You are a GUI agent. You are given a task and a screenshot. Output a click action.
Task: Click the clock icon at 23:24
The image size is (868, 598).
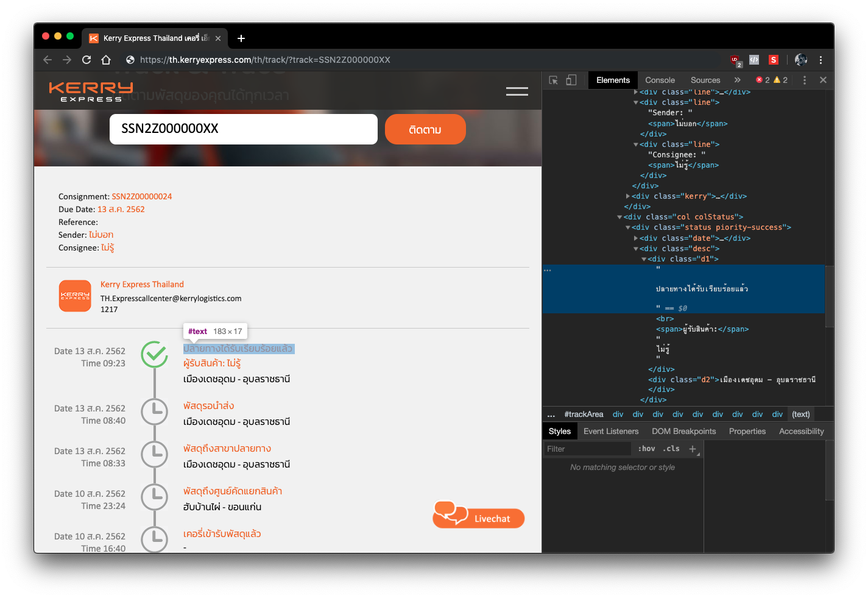(155, 497)
